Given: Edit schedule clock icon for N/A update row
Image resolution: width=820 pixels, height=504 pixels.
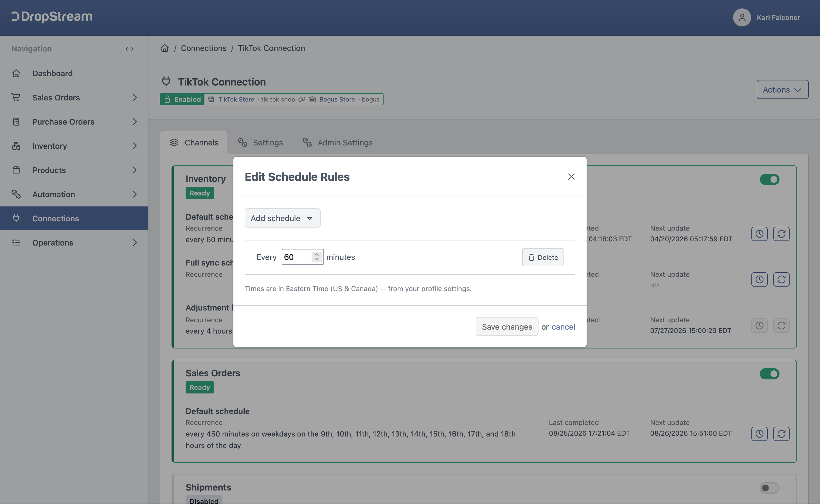Looking at the screenshot, I should pyautogui.click(x=759, y=279).
